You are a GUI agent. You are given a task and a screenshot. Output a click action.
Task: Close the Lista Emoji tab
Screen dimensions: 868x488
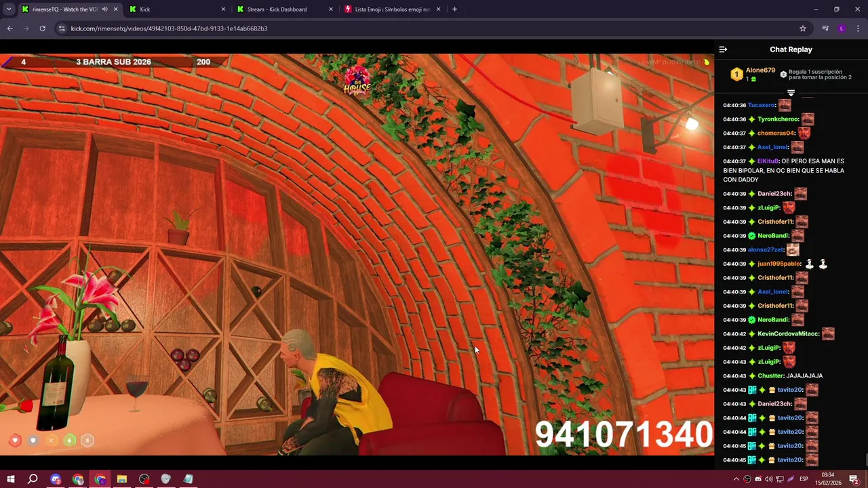click(x=439, y=9)
